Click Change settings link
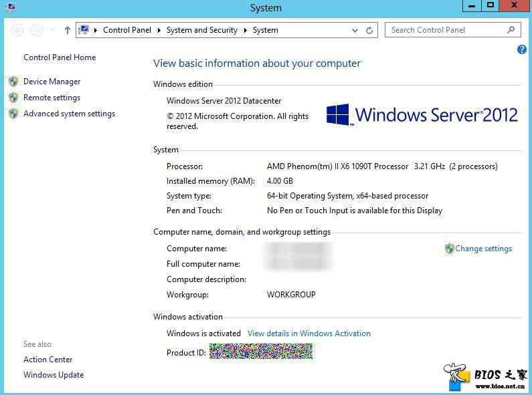This screenshot has width=532, height=395. pos(483,249)
